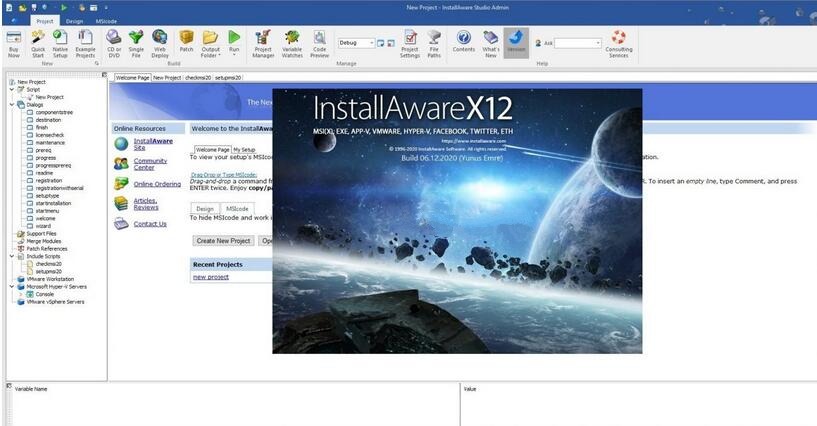Click the Value column header
The width and height of the screenshot is (817, 426).
tap(469, 389)
